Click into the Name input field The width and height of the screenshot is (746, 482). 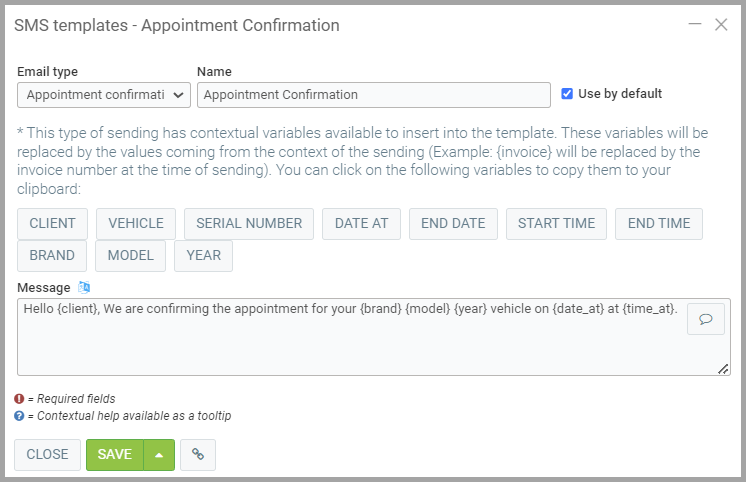pos(374,95)
